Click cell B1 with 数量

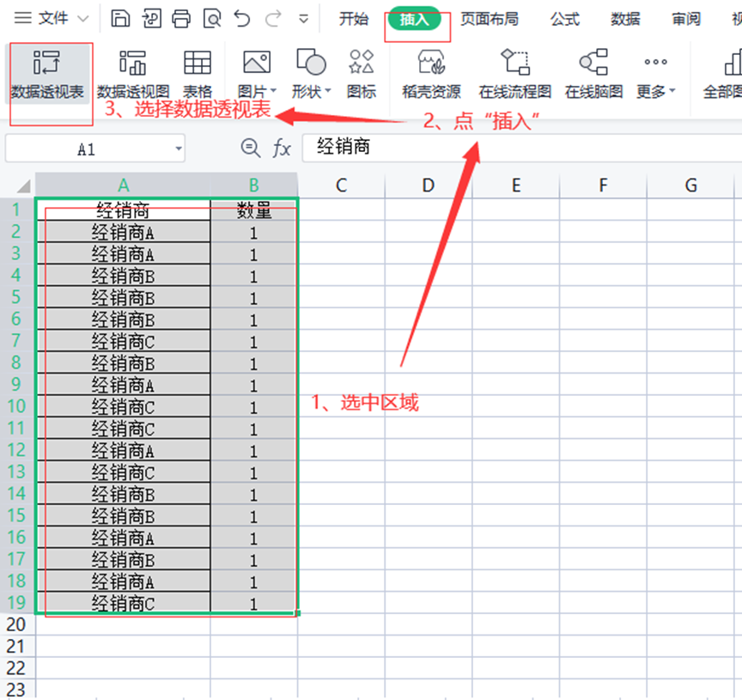[x=254, y=210]
